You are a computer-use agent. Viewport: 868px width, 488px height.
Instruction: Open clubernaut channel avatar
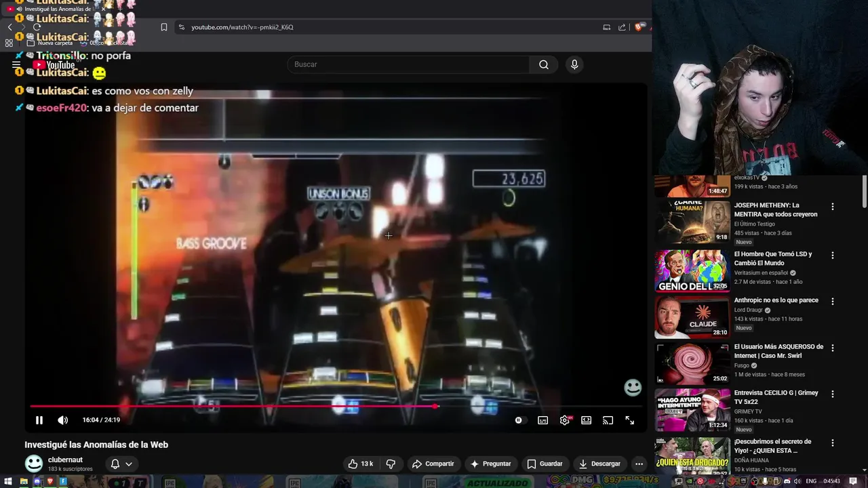point(33,464)
